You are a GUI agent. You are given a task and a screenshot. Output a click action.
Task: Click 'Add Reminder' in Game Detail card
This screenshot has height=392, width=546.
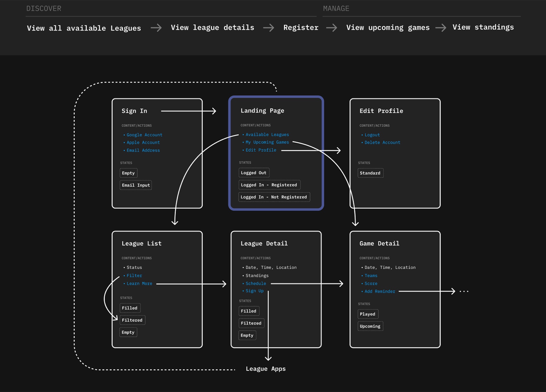point(380,291)
